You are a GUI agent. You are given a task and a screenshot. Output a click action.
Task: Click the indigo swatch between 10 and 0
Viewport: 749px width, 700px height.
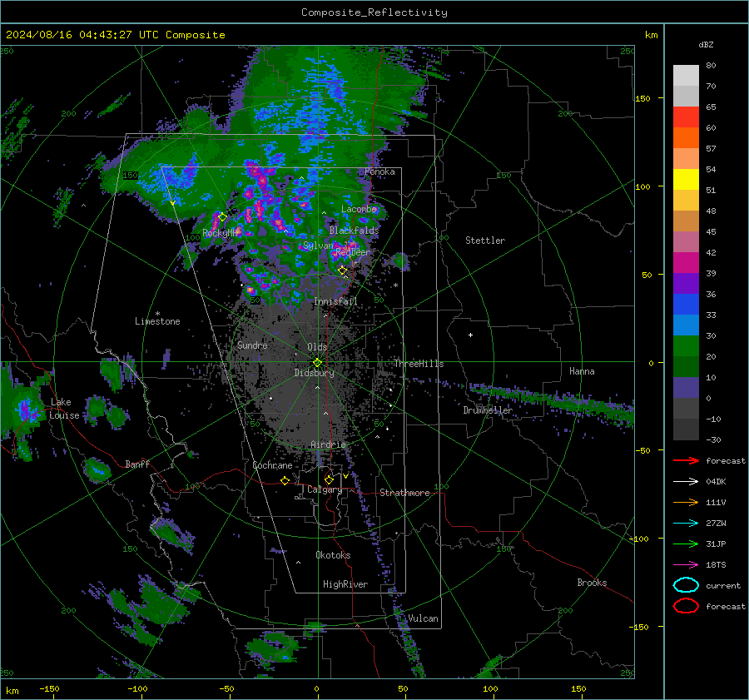686,388
